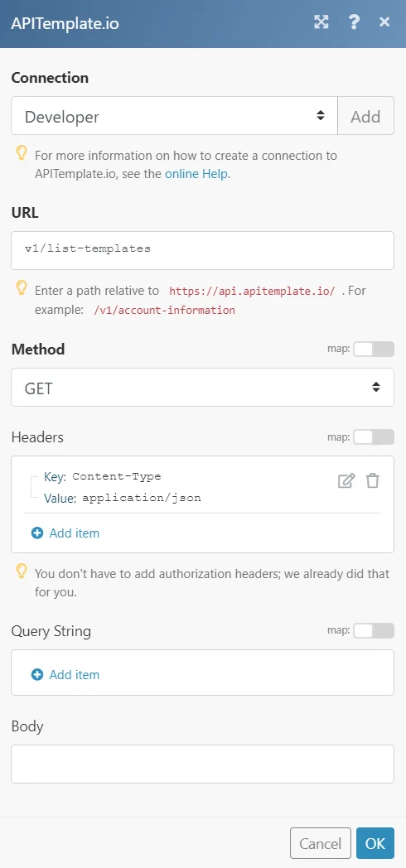Screen dimensions: 406x868
Task: Click the Cancel button
Action: [320, 843]
